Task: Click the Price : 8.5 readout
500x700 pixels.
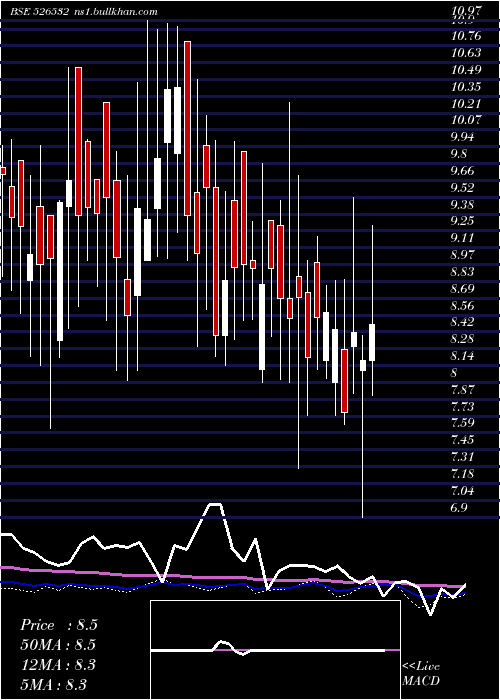Action: click(59, 625)
